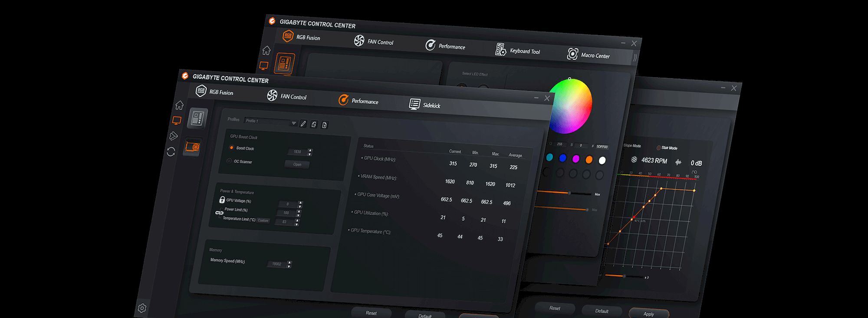Enable Stair Mode in the fan window

pyautogui.click(x=658, y=148)
